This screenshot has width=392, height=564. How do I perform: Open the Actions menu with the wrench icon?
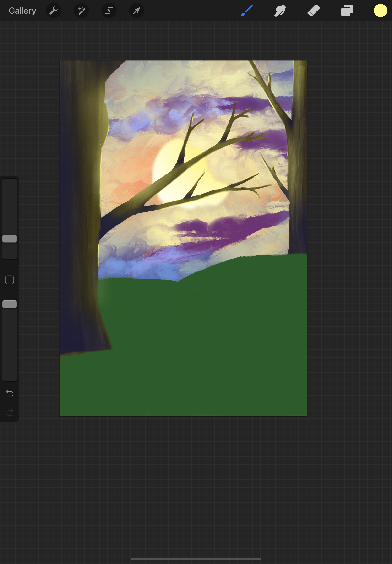[x=54, y=11]
